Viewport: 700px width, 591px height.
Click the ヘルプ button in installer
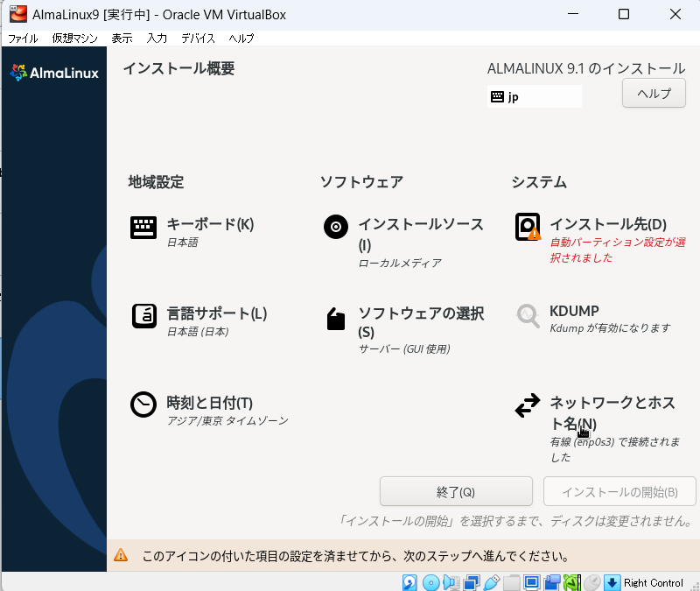(x=654, y=93)
